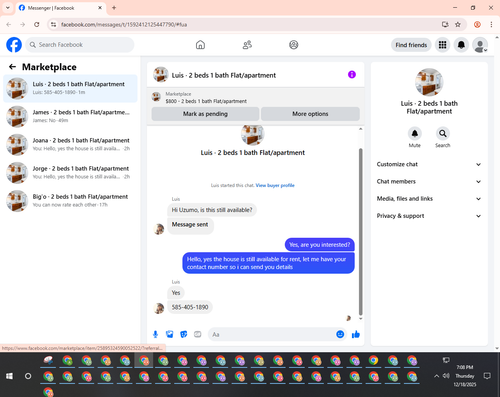Open Jorge conversation in chat list
Viewport: 500px width, 397px height.
[70, 172]
